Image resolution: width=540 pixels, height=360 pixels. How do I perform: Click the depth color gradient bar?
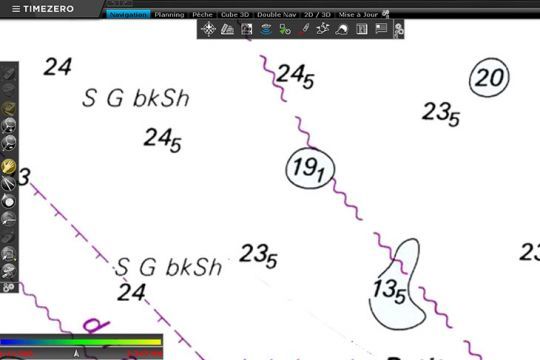coord(81,342)
